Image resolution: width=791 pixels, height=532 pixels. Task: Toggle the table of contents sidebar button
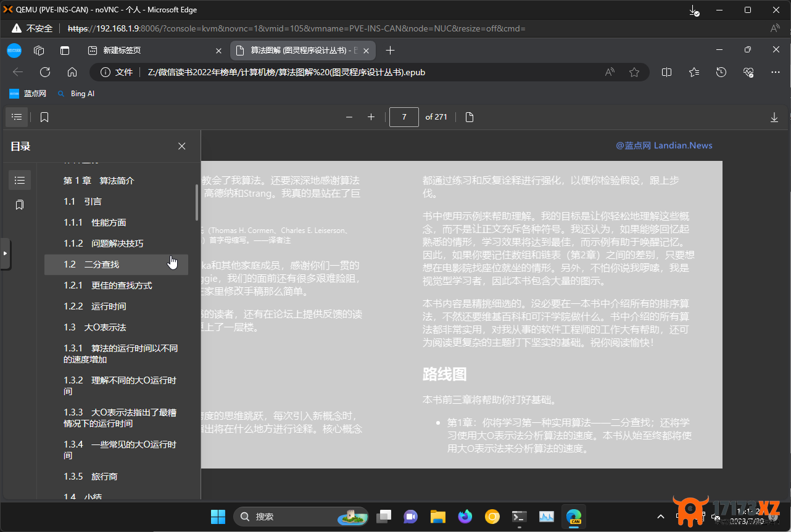coord(17,117)
